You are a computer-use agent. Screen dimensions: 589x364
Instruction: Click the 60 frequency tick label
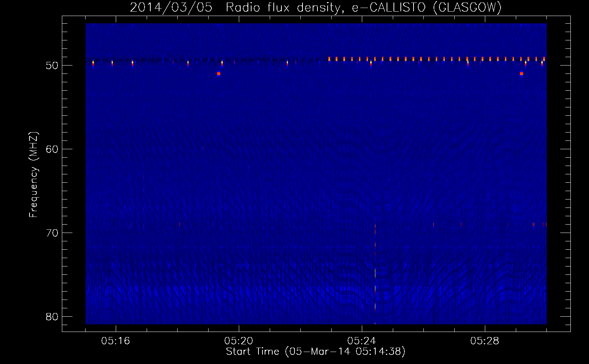52,149
